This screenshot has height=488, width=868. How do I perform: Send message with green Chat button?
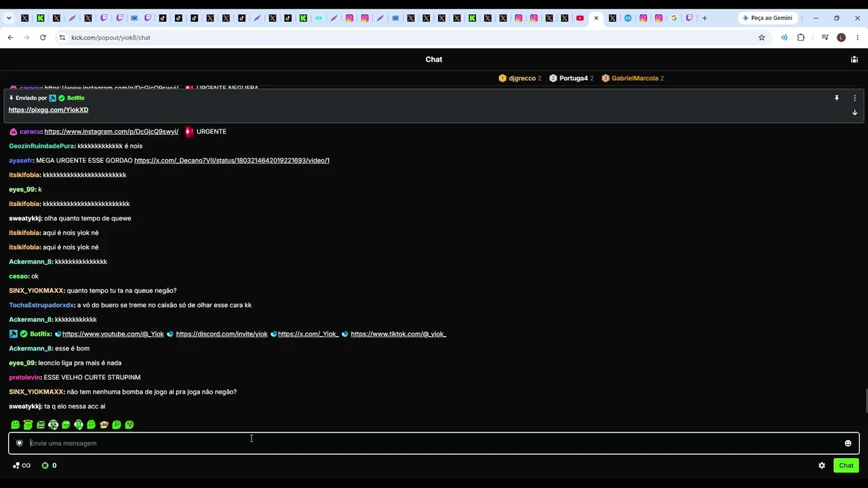click(846, 466)
